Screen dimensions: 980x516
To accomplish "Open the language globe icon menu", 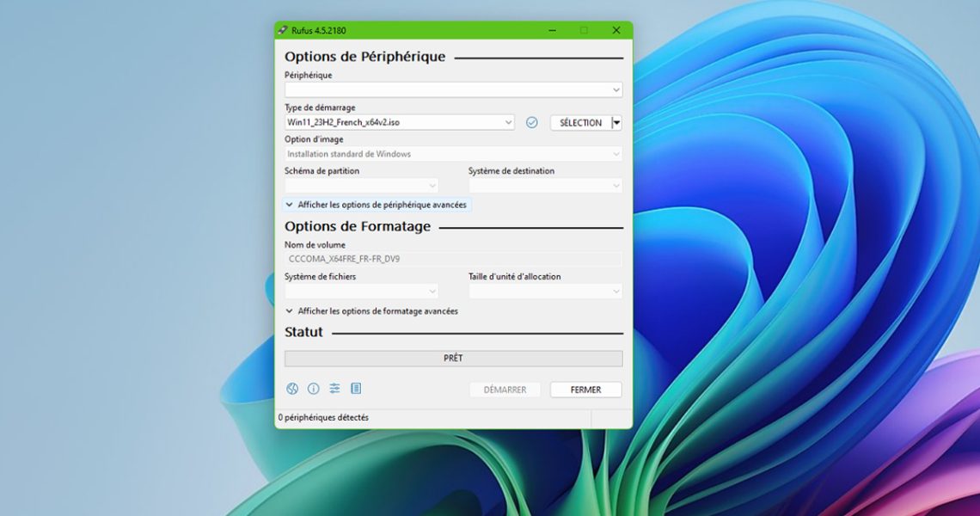I will point(292,389).
